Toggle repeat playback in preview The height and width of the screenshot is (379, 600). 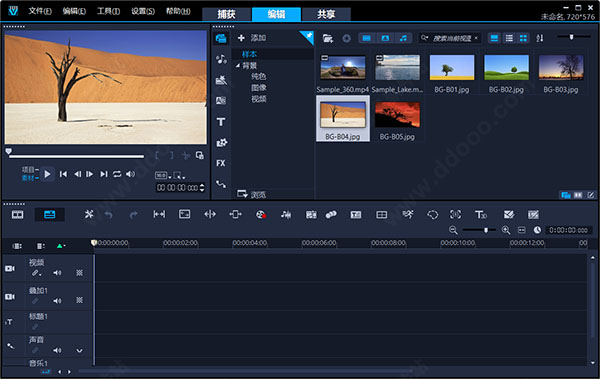[x=117, y=174]
